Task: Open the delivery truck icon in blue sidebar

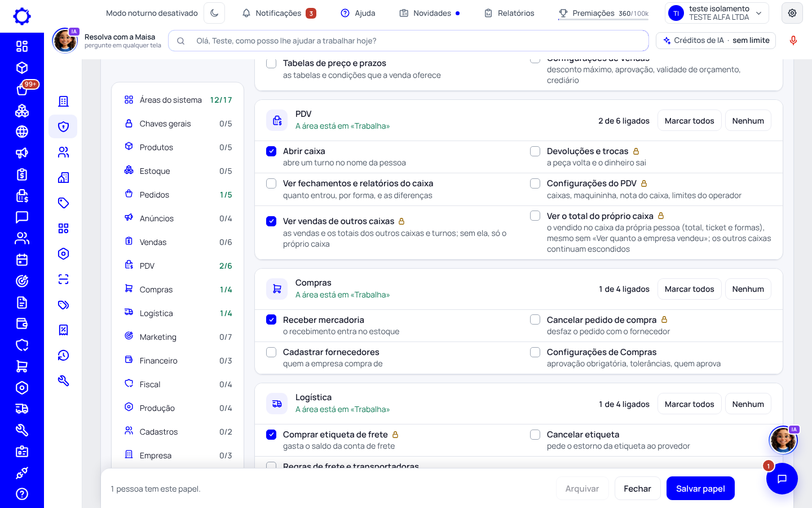Action: [22, 409]
